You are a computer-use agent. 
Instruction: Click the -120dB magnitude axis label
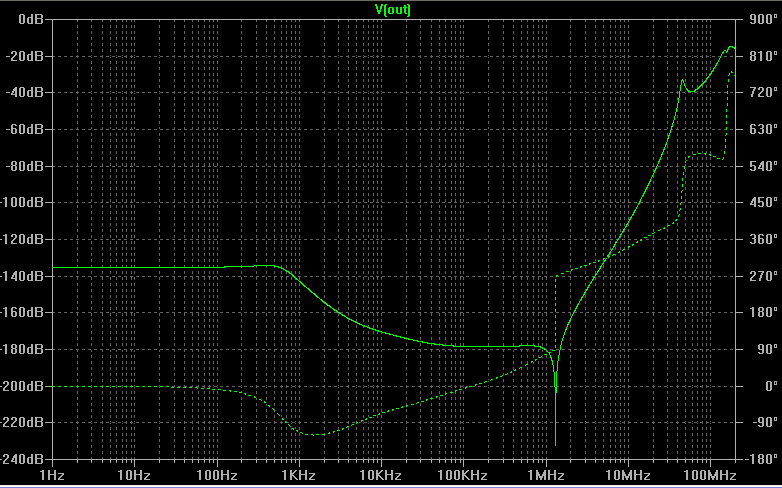pos(22,239)
